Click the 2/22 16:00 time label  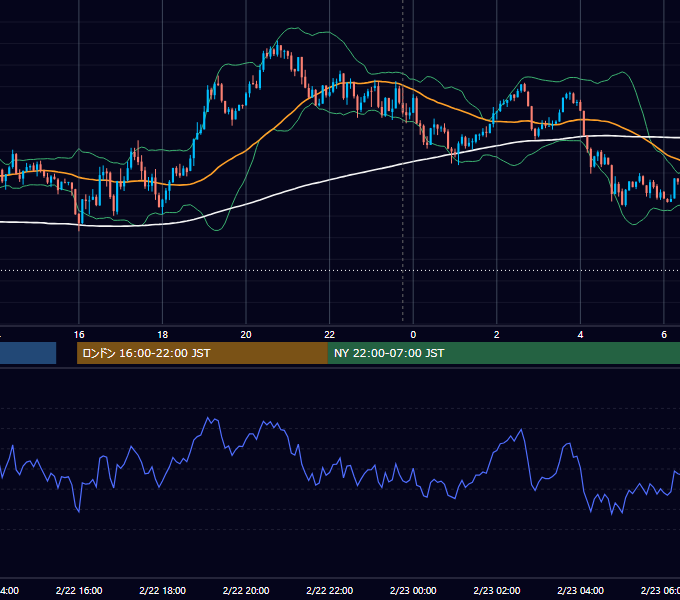point(79,590)
